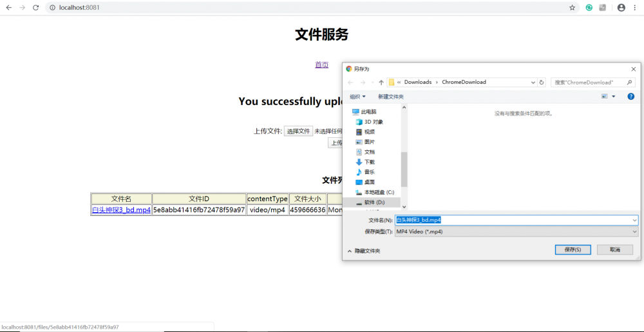The width and height of the screenshot is (644, 332).
Task: Go up one folder in Save As dialog
Action: [381, 82]
